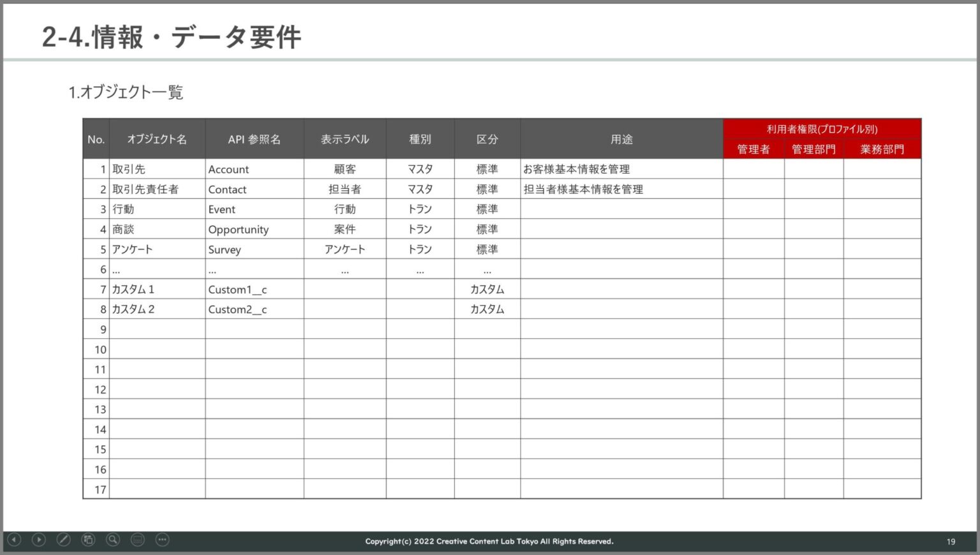
Task: Activate the zoom magnifier tool
Action: 113,540
